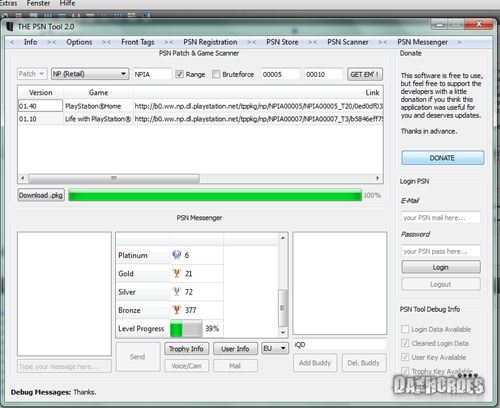Click the Send button
500x408 pixels.
tap(138, 357)
